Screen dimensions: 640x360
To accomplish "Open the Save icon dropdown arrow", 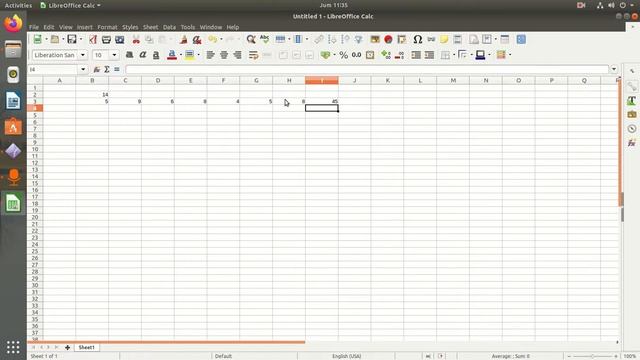I will tap(81, 39).
